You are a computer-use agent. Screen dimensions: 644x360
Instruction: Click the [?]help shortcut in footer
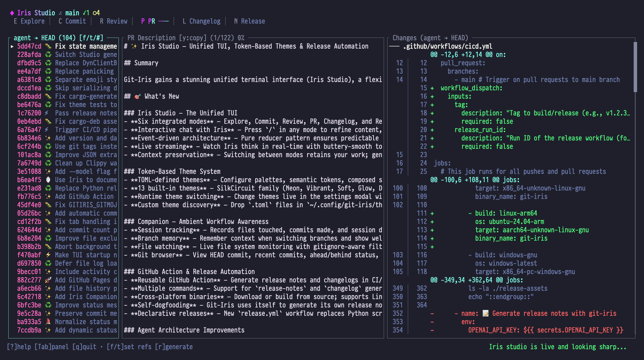(x=19, y=347)
